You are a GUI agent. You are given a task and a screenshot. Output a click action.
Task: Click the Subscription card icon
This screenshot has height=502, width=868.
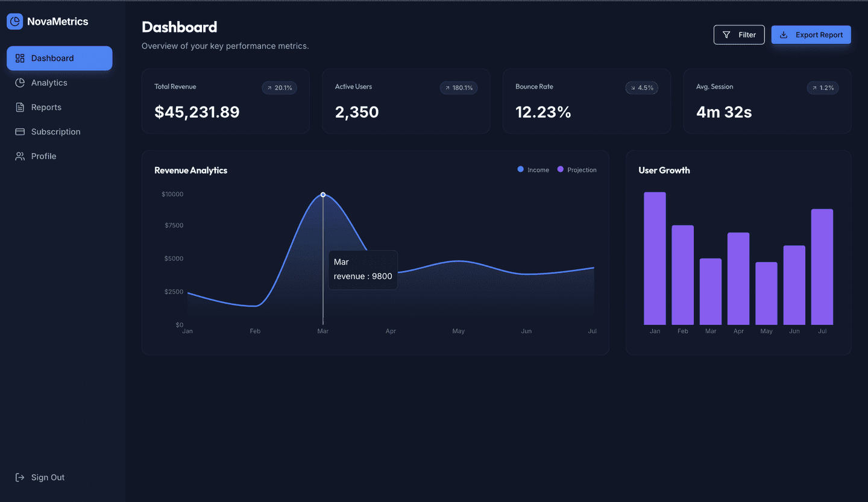[20, 131]
